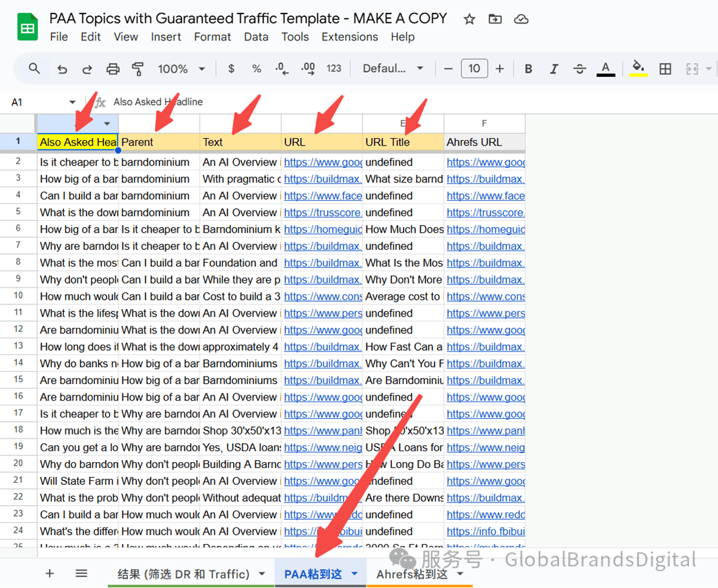Click the document title text

pyautogui.click(x=248, y=18)
